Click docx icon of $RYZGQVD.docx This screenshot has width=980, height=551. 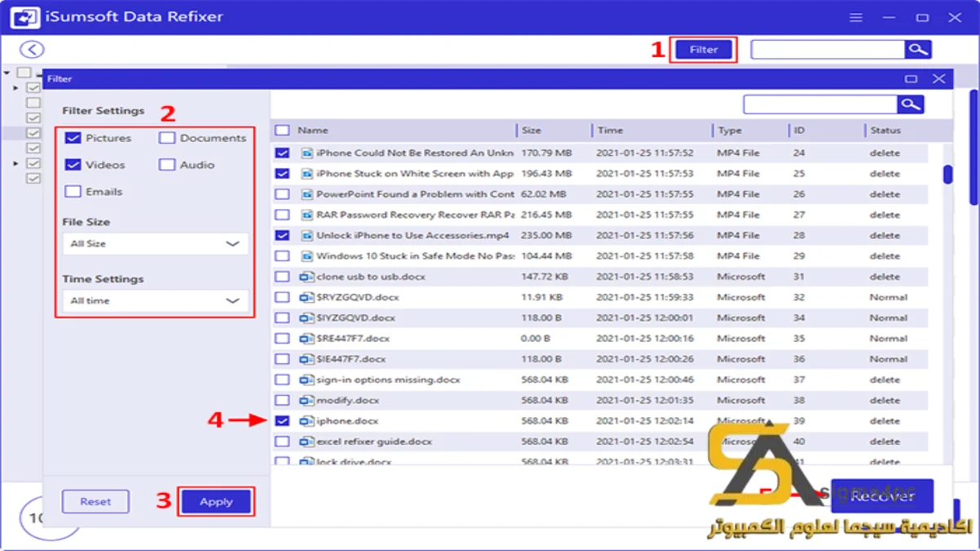[307, 297]
